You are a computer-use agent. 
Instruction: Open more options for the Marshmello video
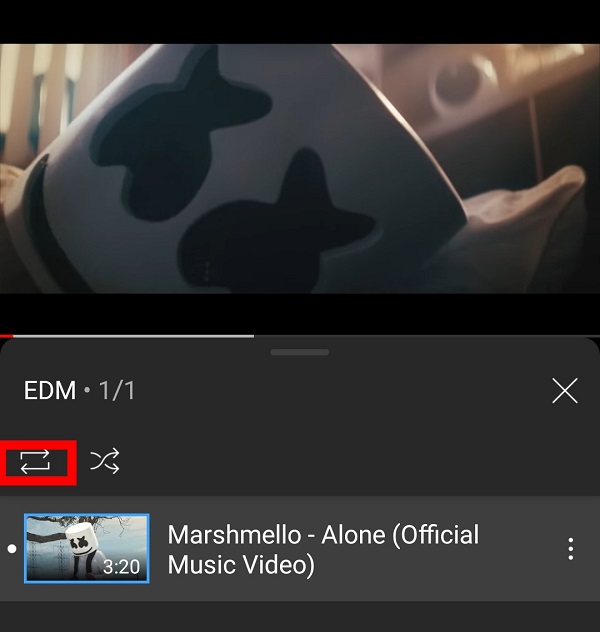(x=571, y=549)
